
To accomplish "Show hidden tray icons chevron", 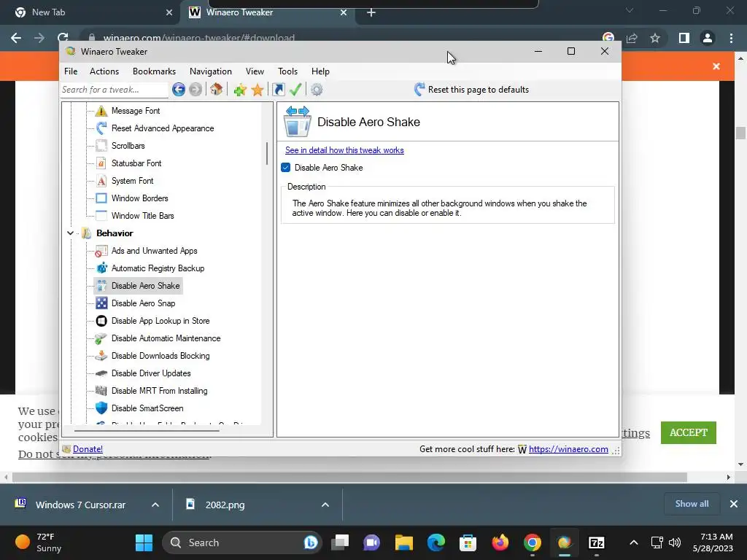I will [634, 542].
